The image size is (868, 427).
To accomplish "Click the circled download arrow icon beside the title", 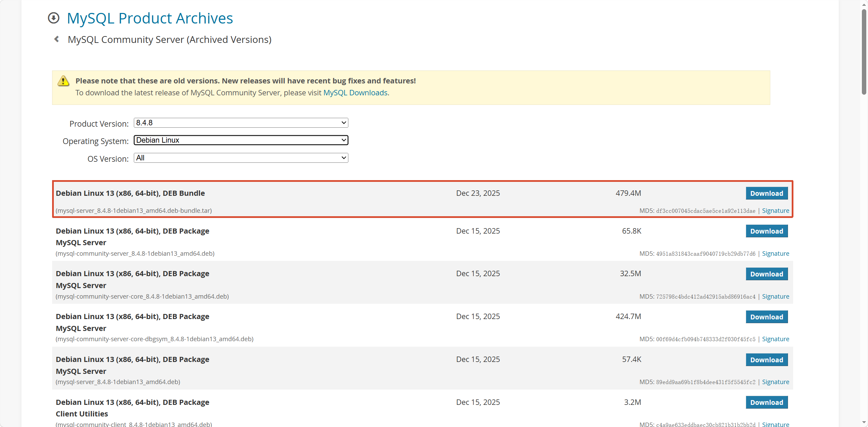I will (53, 18).
